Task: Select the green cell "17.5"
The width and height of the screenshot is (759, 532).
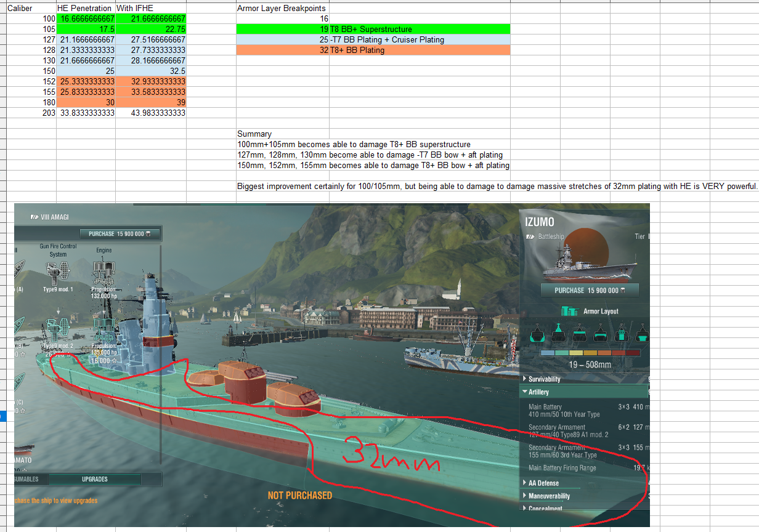Action: pyautogui.click(x=86, y=30)
